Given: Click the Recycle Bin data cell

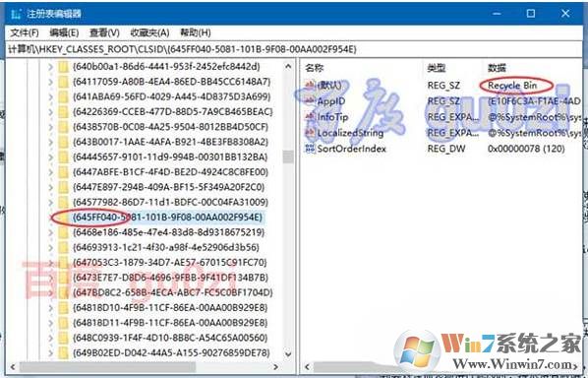Looking at the screenshot, I should (x=512, y=86).
